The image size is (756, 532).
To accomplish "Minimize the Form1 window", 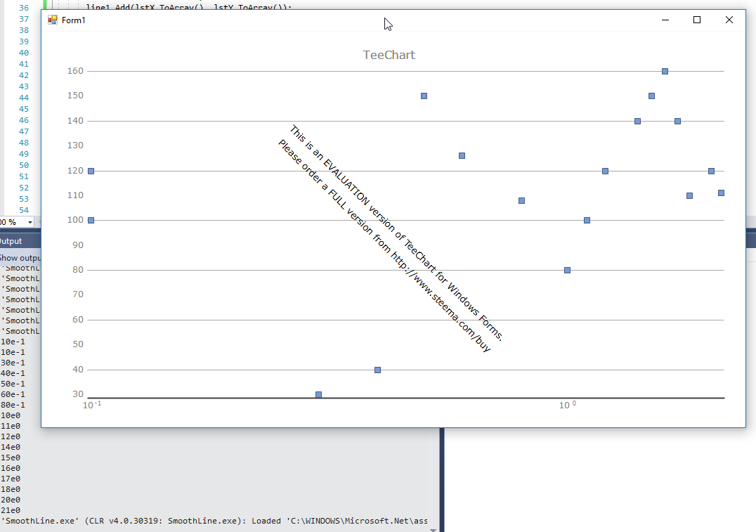I will coord(665,20).
